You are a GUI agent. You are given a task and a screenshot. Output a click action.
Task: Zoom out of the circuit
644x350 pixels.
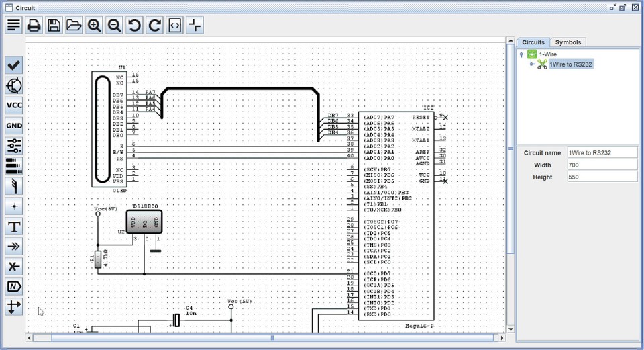click(114, 26)
